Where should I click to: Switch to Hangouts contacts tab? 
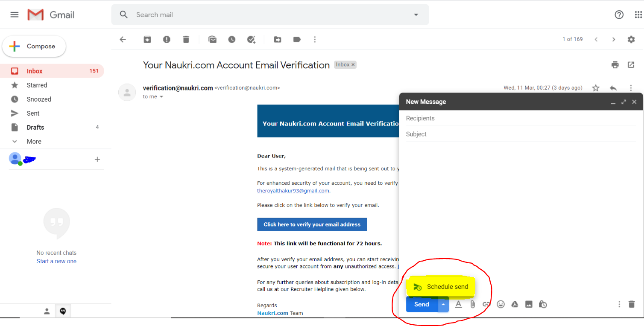tap(47, 311)
